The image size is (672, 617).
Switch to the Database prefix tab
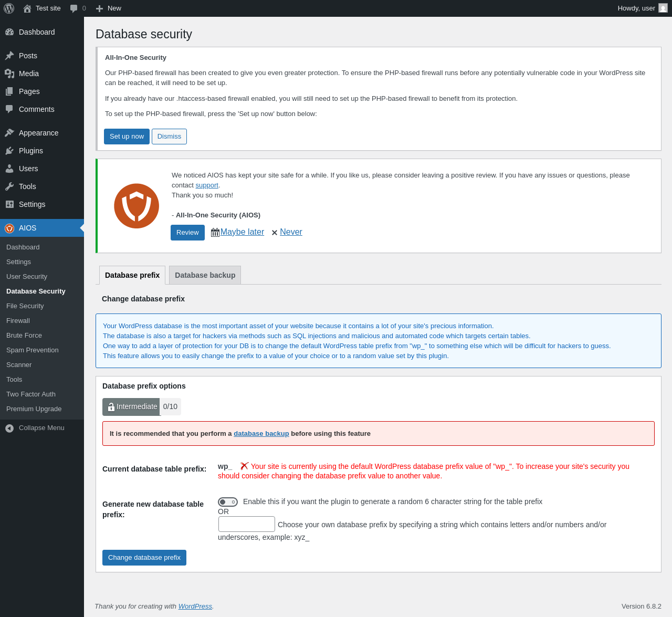(x=132, y=275)
